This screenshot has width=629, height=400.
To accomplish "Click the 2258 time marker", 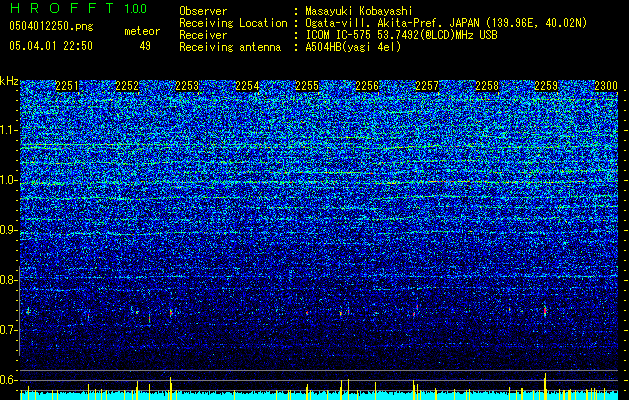I will point(487,86).
